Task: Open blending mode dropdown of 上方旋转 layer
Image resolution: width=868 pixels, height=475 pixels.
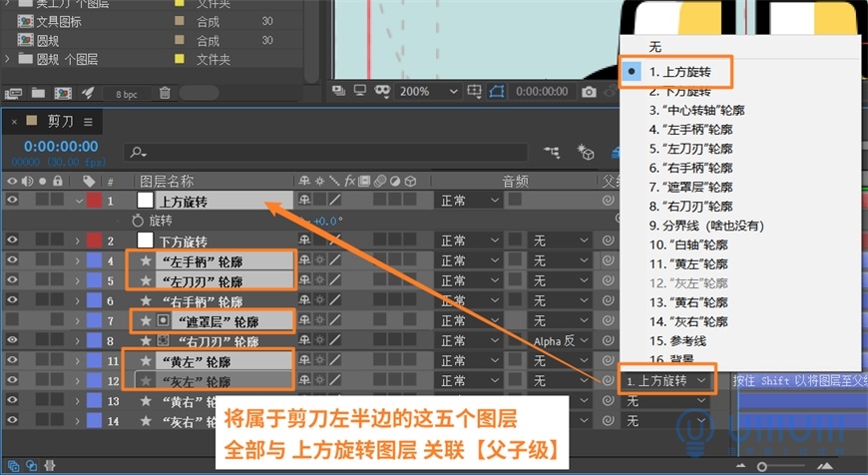Action: click(x=470, y=201)
